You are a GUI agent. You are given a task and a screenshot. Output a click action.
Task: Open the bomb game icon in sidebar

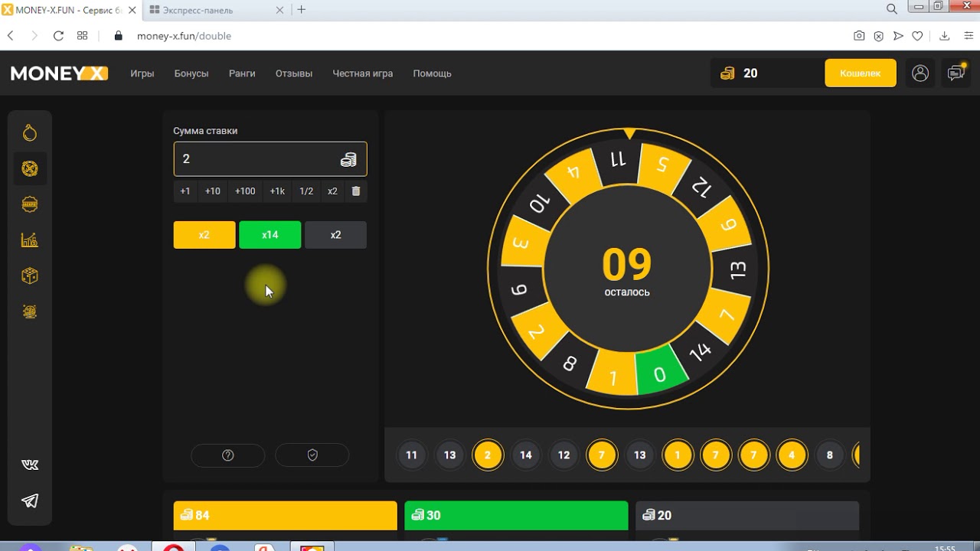(30, 133)
